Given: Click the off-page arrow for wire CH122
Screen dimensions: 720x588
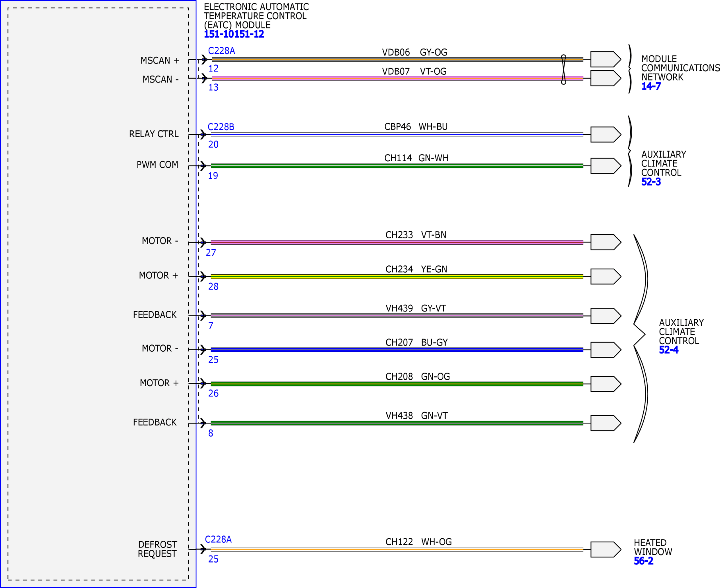Looking at the screenshot, I should tap(606, 549).
